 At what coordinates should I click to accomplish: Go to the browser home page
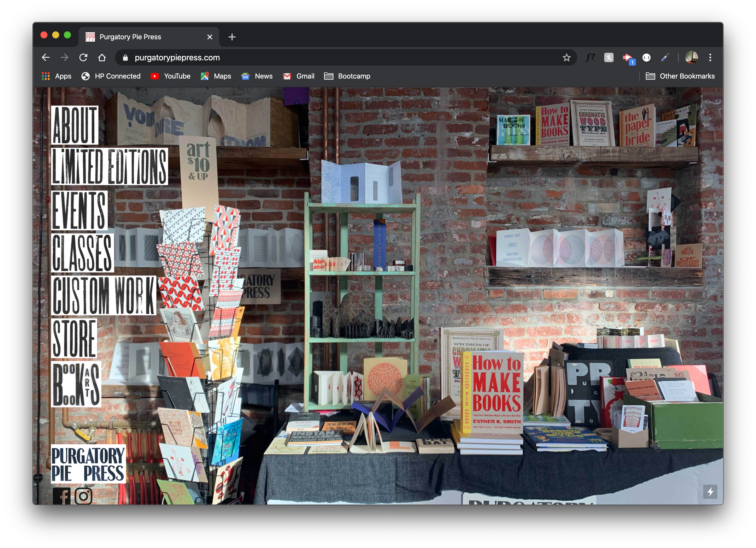coord(102,58)
